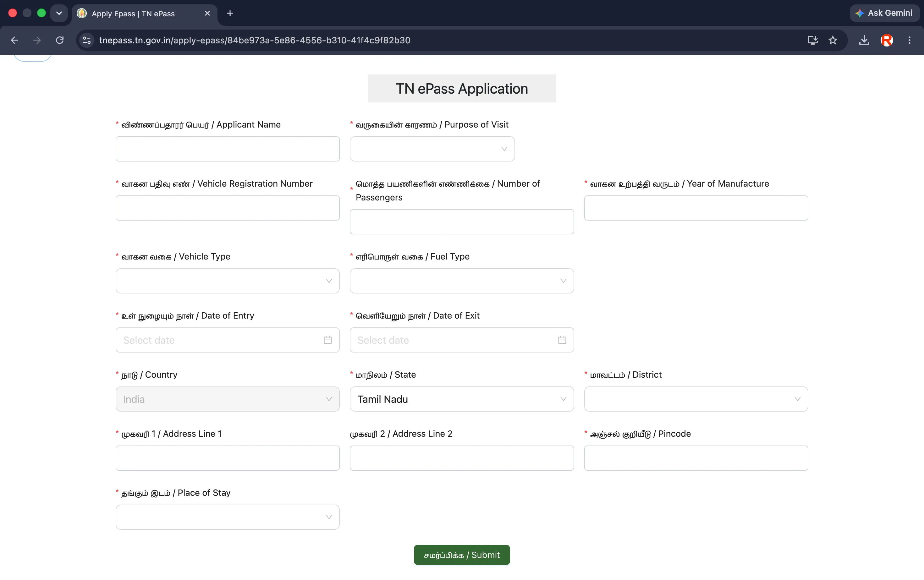Click the Vehicle Type label
This screenshot has width=924, height=580.
tap(176, 257)
